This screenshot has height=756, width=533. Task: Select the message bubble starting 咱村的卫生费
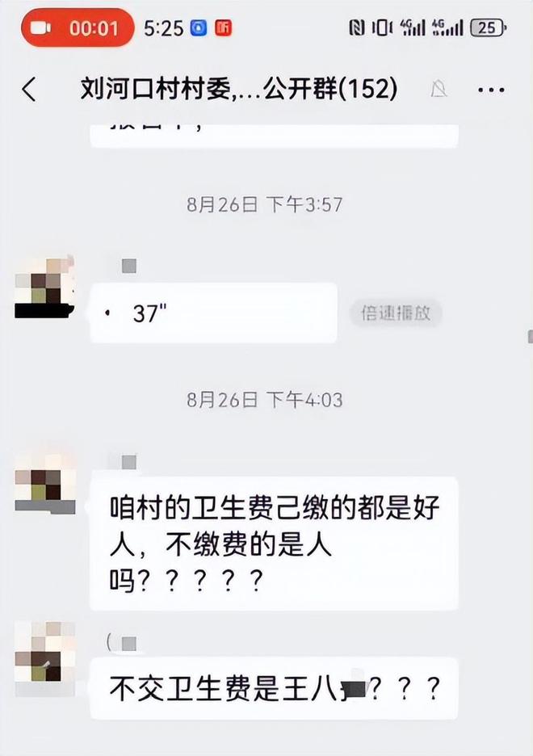pos(274,544)
